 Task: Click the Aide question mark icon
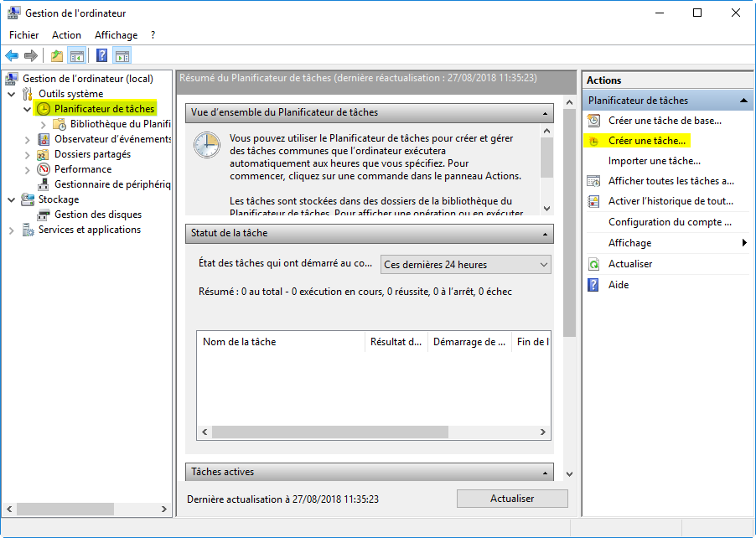[593, 285]
